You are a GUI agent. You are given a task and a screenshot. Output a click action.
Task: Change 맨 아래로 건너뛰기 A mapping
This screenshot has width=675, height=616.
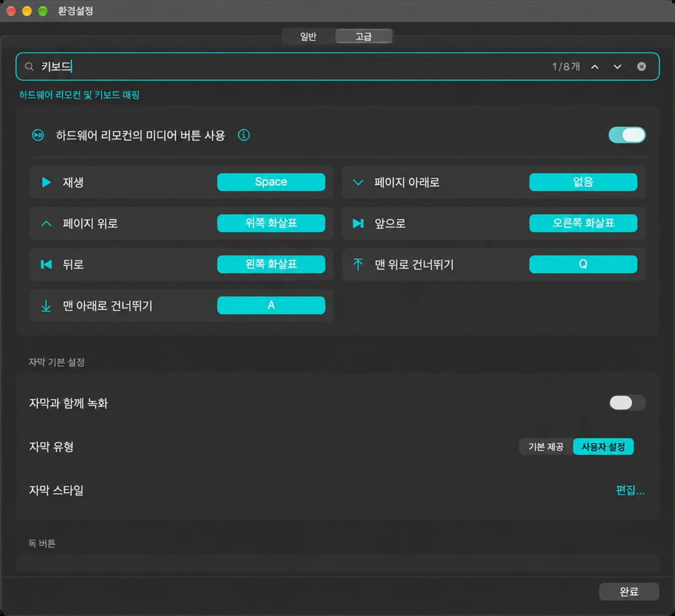tap(271, 305)
